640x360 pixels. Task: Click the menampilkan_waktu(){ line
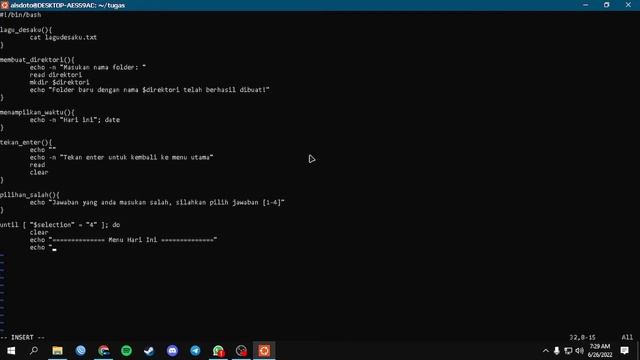[x=37, y=112]
